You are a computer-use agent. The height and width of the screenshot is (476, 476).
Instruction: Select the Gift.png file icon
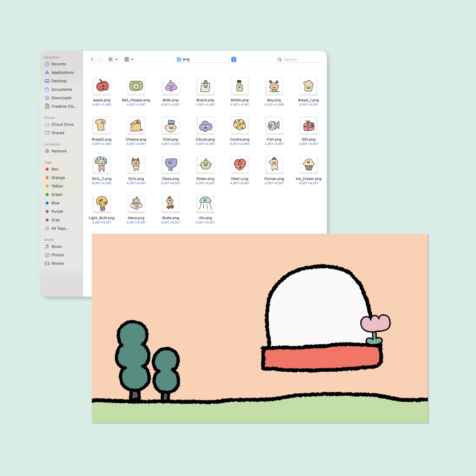pos(309,125)
